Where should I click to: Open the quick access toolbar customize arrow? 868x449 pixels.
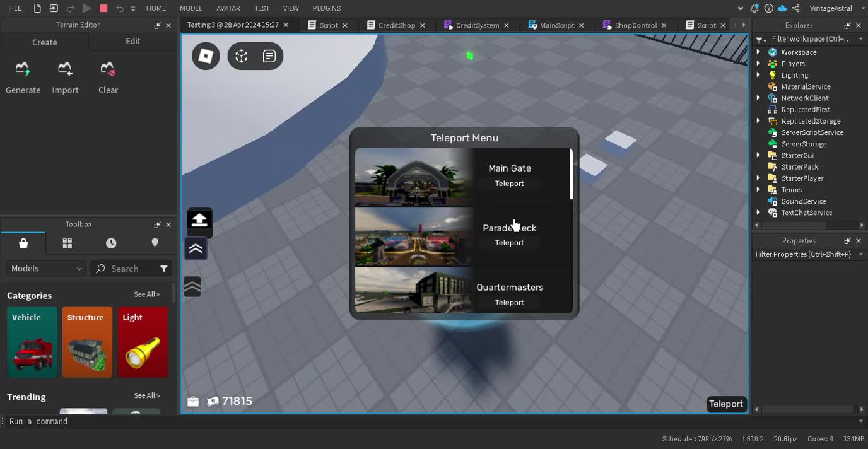coord(133,9)
